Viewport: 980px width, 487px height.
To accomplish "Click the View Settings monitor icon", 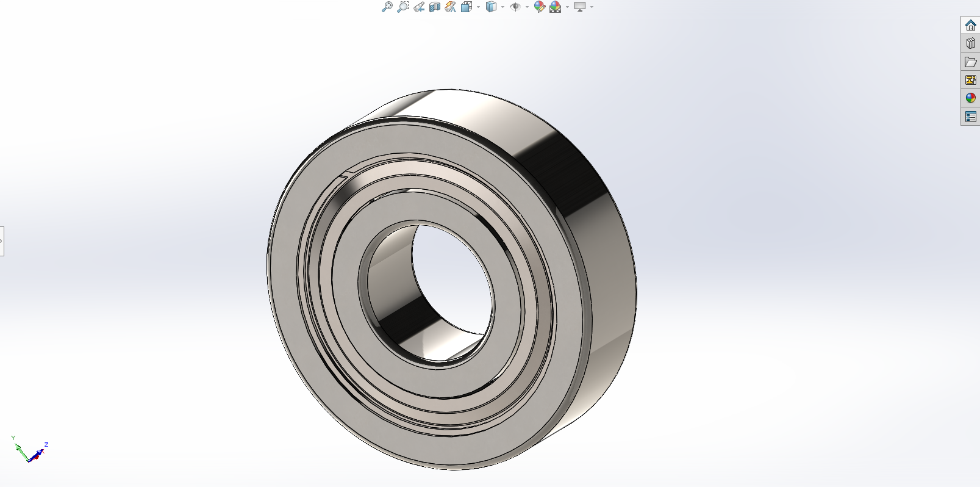I will coord(580,7).
